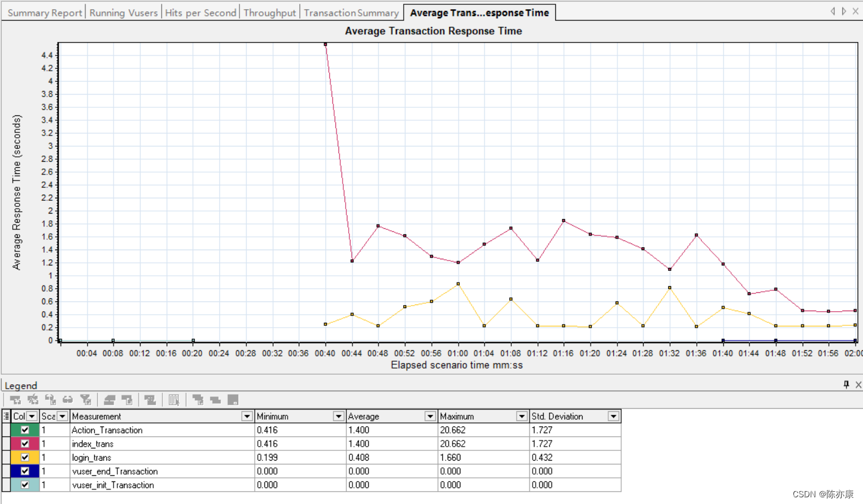
Task: Open the Sca column dropdown arrow
Action: 62,416
